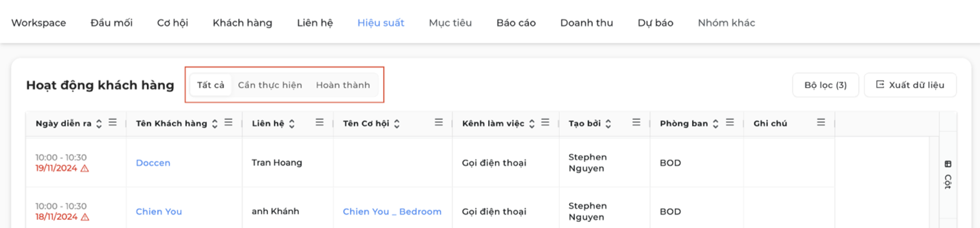Select the Hiệu suất navigation item
This screenshot has height=228, width=980.
tap(381, 23)
